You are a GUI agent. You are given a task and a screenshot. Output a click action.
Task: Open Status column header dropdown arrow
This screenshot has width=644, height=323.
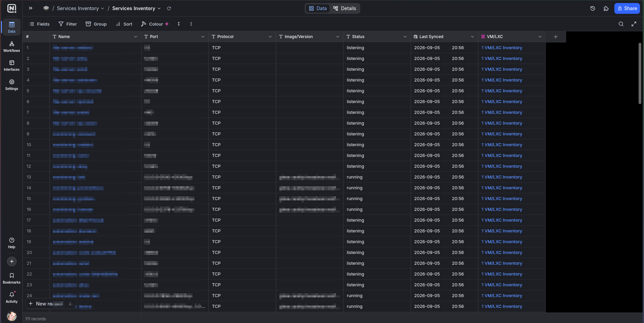click(x=405, y=37)
